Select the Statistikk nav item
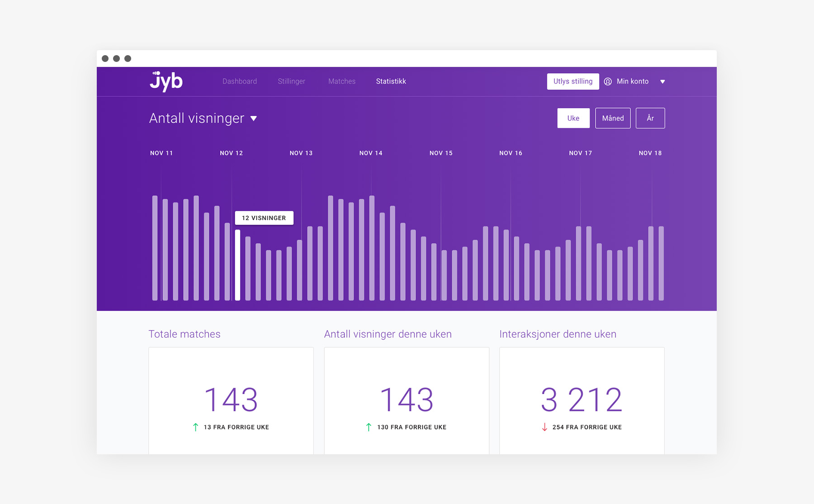814x504 pixels. [391, 81]
